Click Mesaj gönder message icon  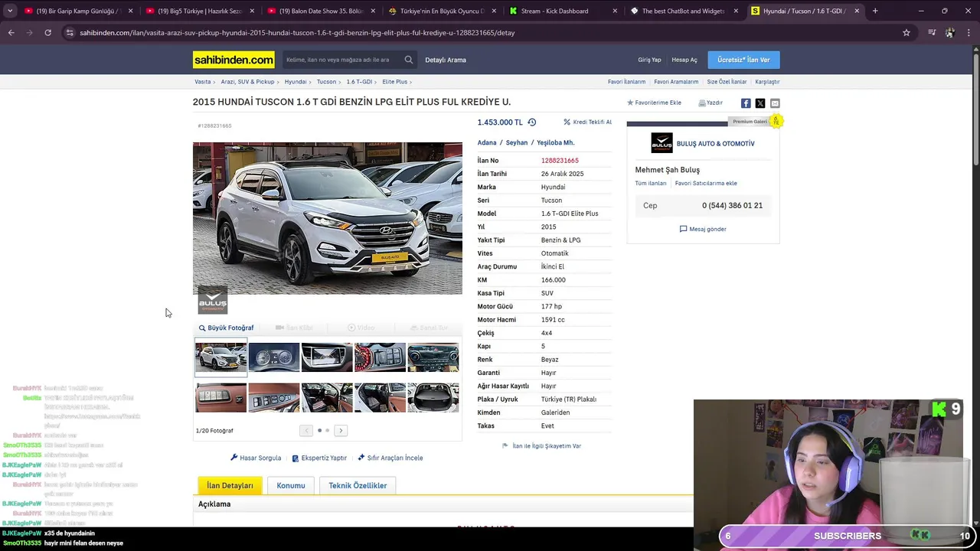point(703,229)
